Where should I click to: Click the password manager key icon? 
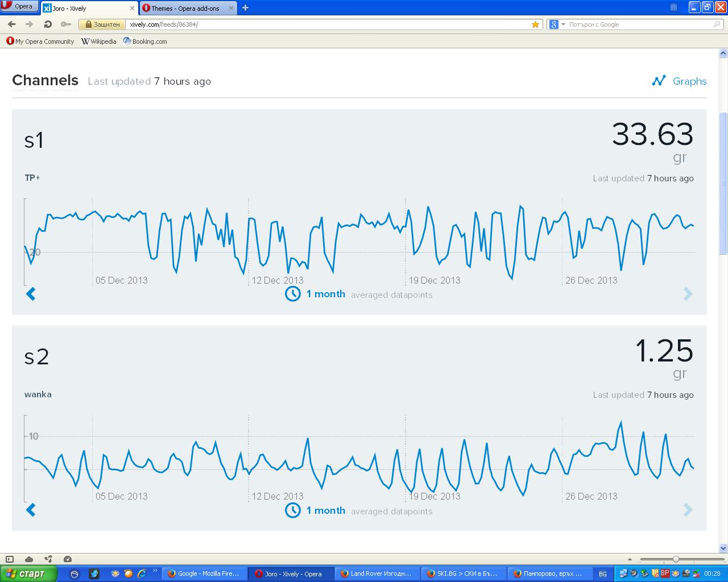point(66,24)
